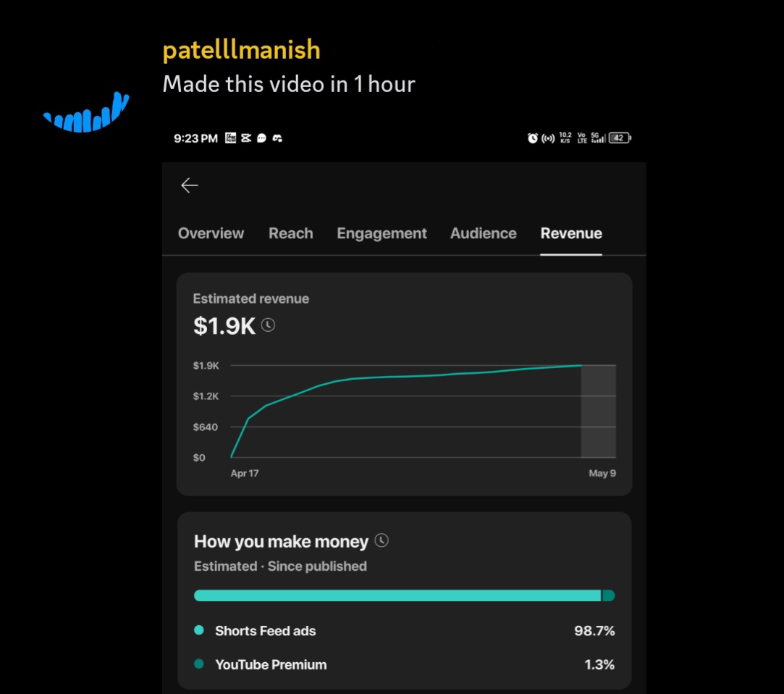Select the Revenue tab
Image resolution: width=784 pixels, height=694 pixels.
571,233
